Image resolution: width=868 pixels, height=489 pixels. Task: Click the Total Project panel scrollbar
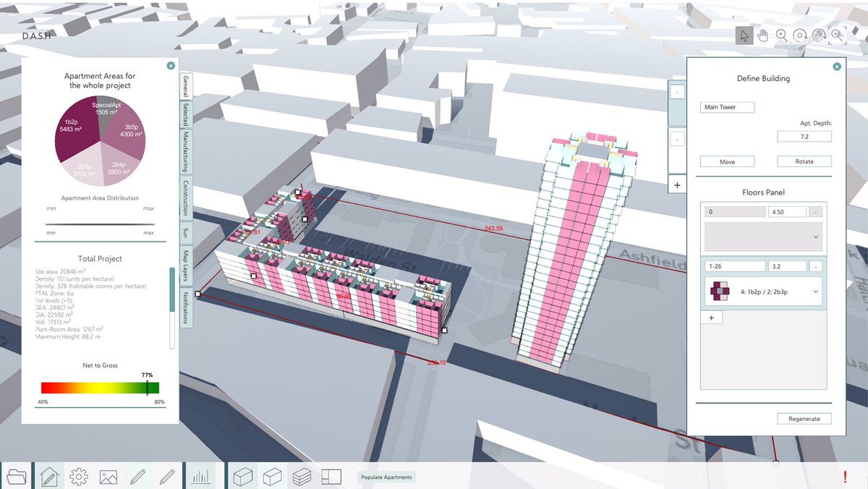pyautogui.click(x=172, y=290)
